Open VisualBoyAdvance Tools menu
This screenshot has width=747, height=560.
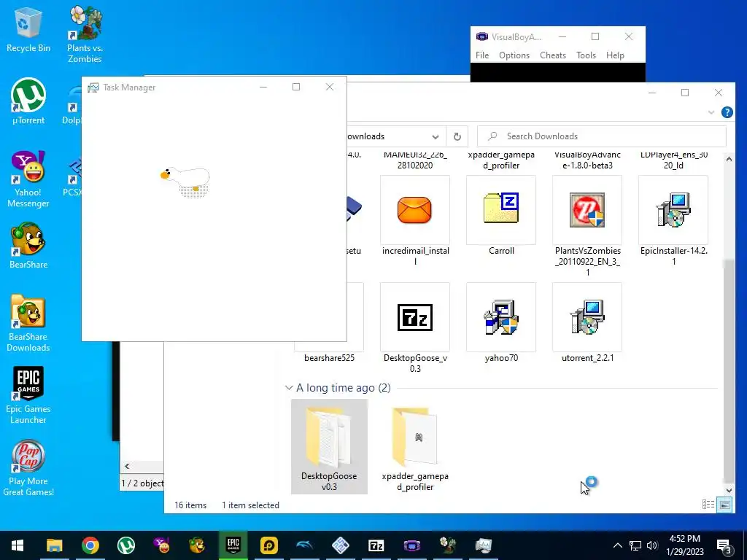click(x=586, y=55)
